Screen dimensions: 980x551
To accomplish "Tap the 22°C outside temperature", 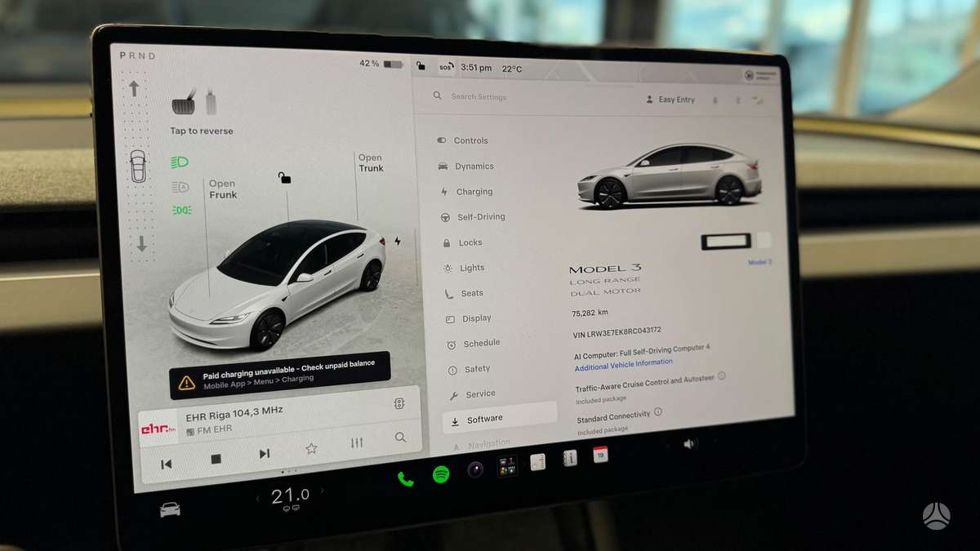I will (x=512, y=69).
